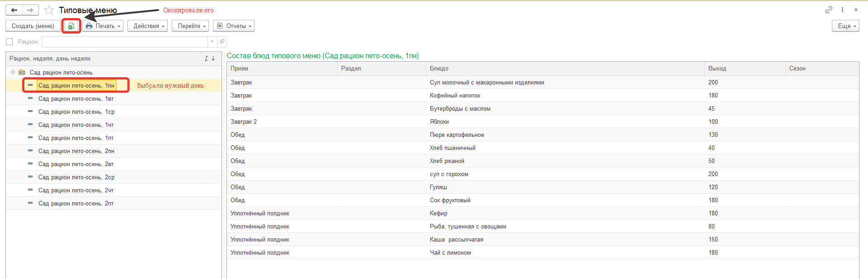Open the Печать dropdown menu
Screen dimensions: 868x279
coord(103,26)
